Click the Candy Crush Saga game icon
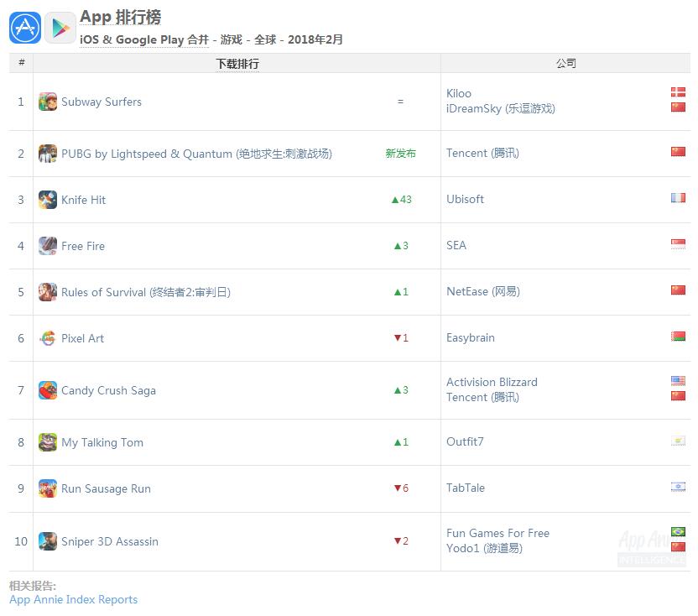 click(48, 390)
